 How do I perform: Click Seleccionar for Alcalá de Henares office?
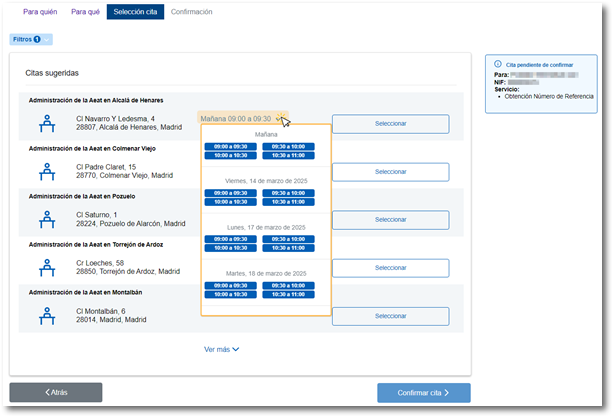click(390, 124)
